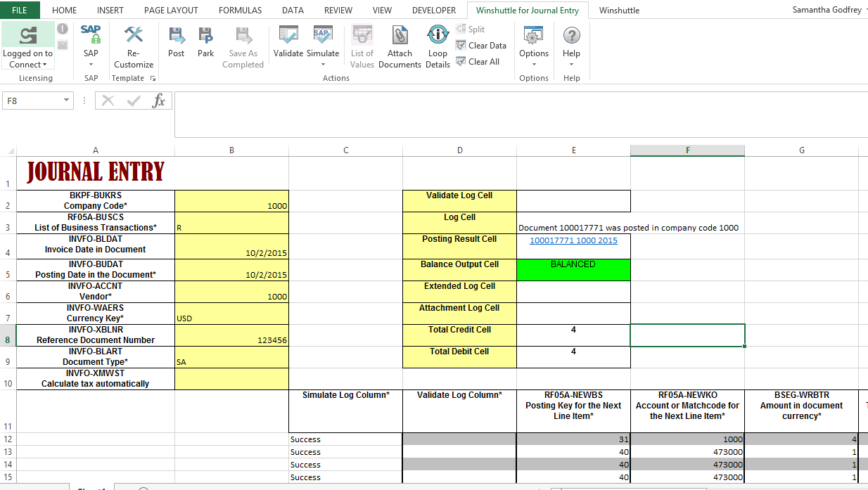Expand the Connect dropdown arrow
The image size is (868, 490).
45,65
